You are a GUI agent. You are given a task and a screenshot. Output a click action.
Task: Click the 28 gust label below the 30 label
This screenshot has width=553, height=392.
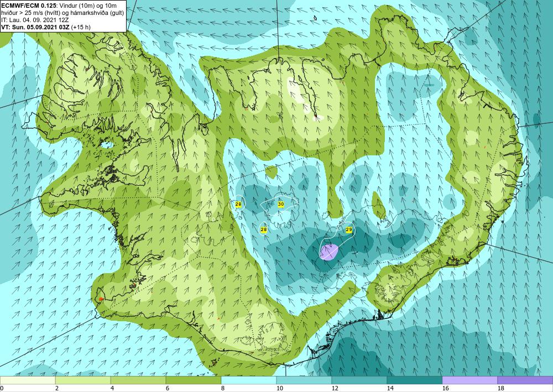click(263, 229)
